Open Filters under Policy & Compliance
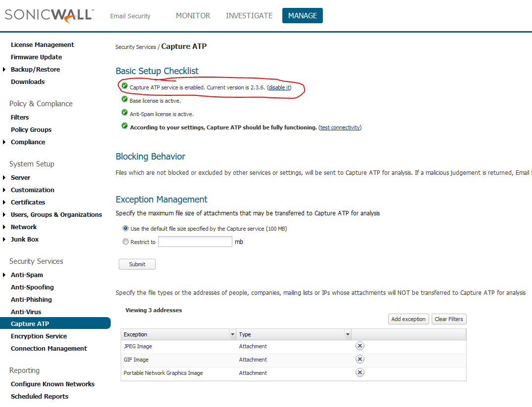 20,117
